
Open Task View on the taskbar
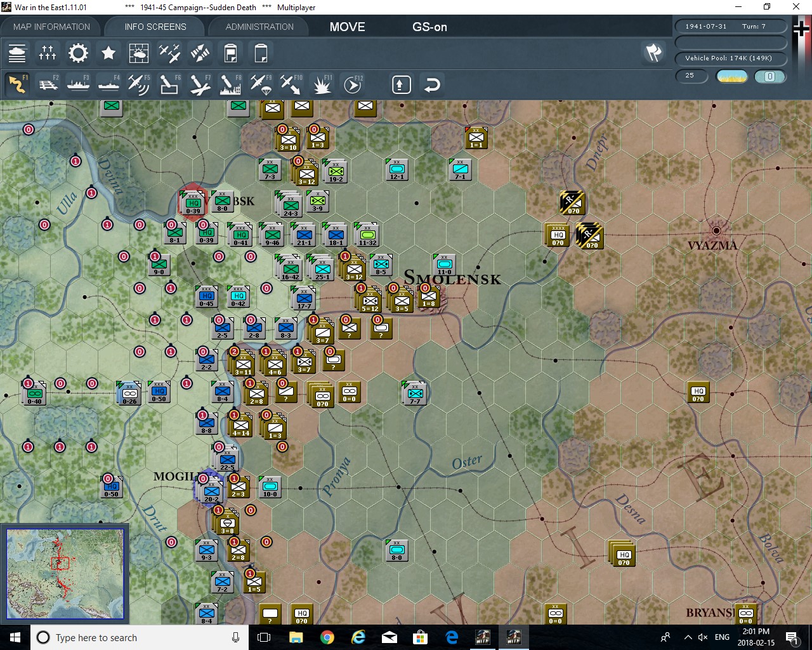point(265,637)
